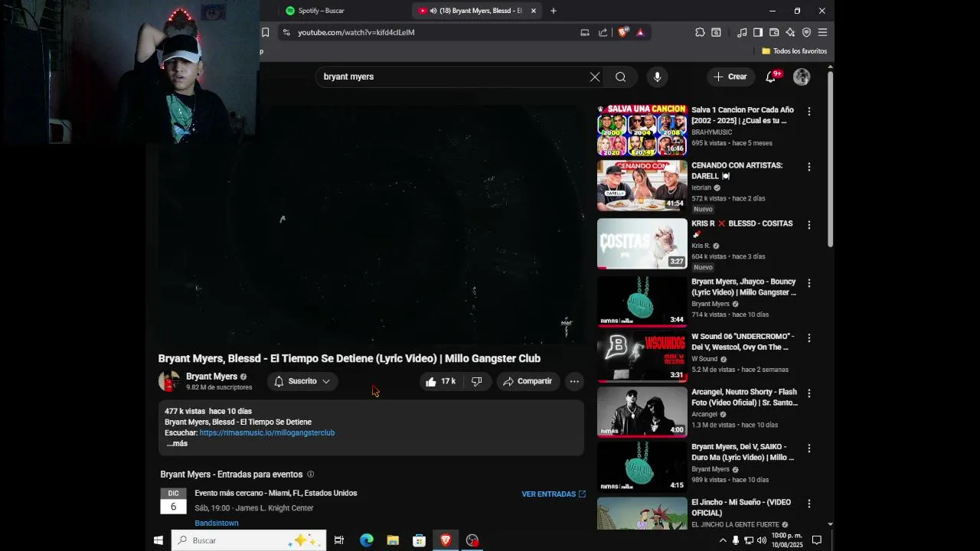Open CENANDO CON ARTISTAS: DARELL video title
Screen dimensions: 980x551
(737, 171)
